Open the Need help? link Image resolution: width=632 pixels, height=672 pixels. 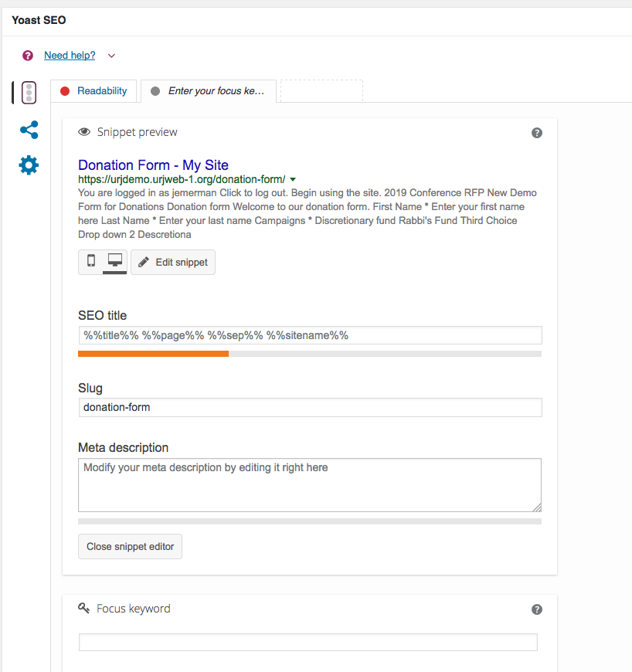point(70,56)
